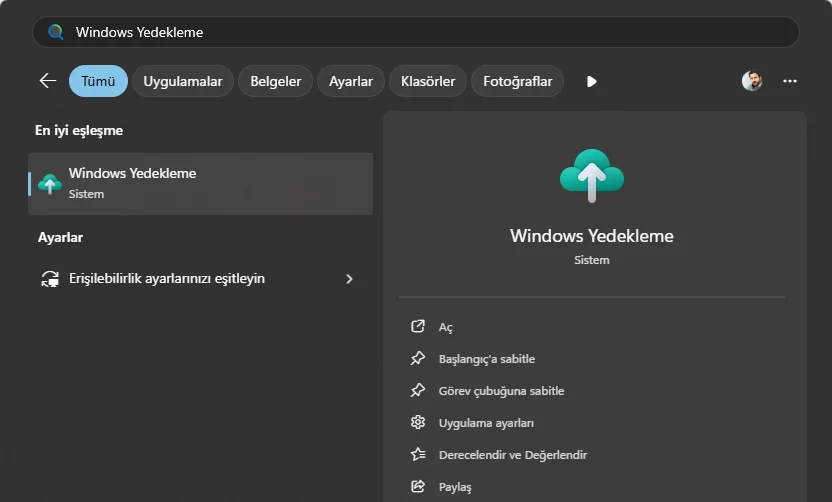Show more filters with the play arrow
The width and height of the screenshot is (832, 502).
[592, 81]
